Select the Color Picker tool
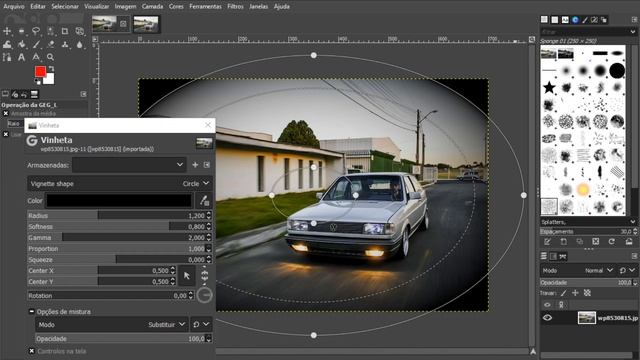Screen dimensions: 640x360 (36, 58)
